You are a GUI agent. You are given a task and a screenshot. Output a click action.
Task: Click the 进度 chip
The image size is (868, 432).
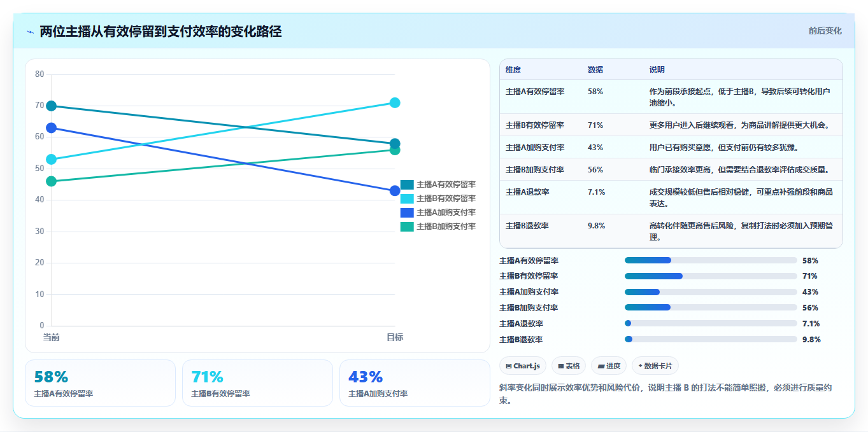(609, 366)
